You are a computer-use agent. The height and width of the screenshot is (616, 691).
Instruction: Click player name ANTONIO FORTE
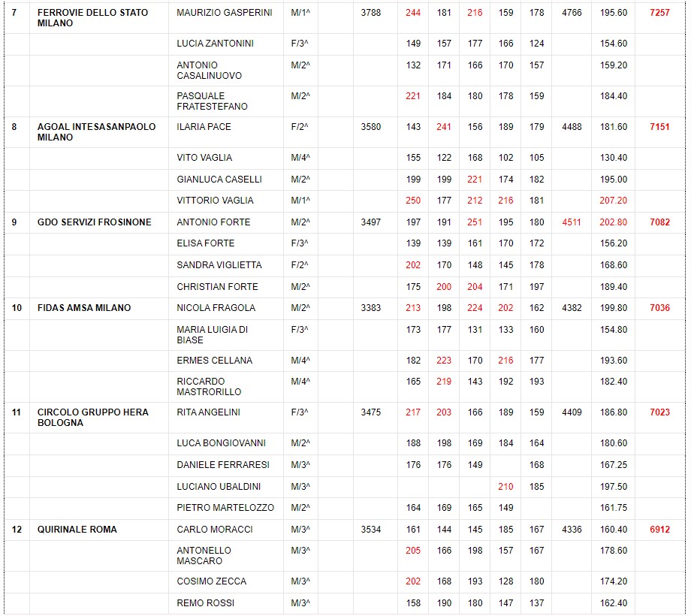coord(213,222)
